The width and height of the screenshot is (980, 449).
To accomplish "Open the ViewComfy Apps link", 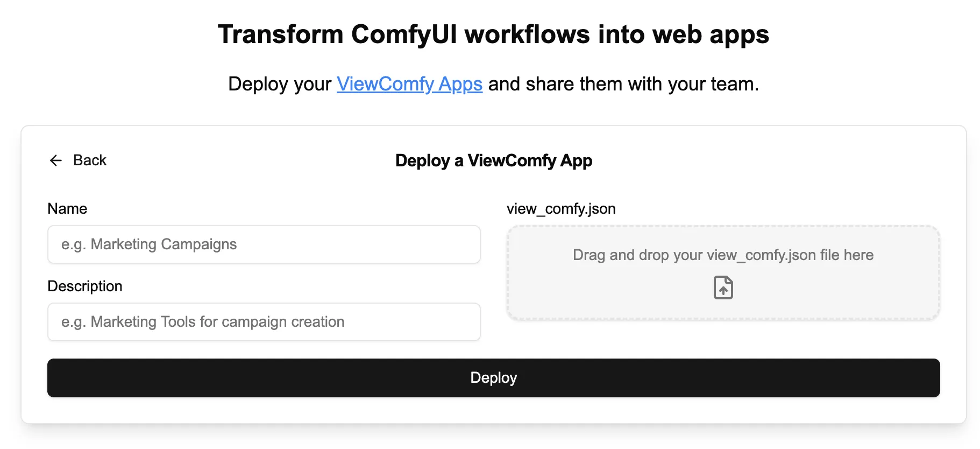I will 409,84.
